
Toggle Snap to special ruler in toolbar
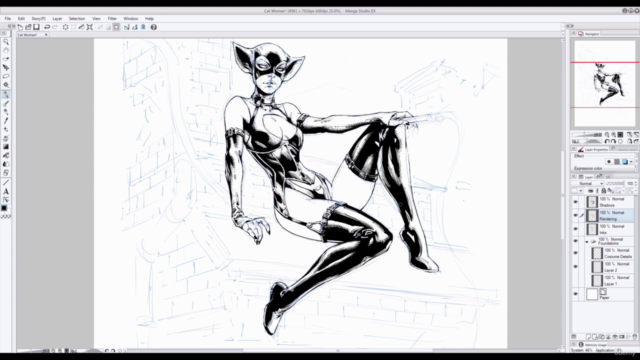(x=135, y=27)
